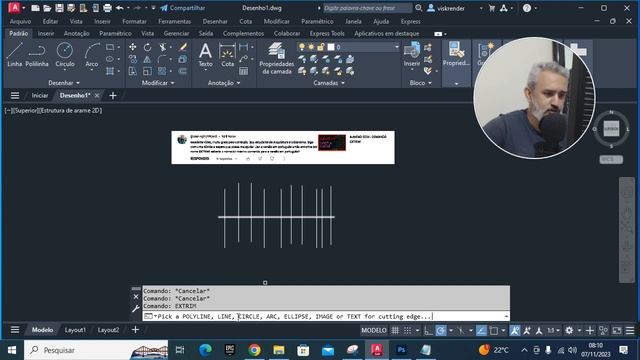
Task: Expand the Anotação panel
Action: click(224, 83)
